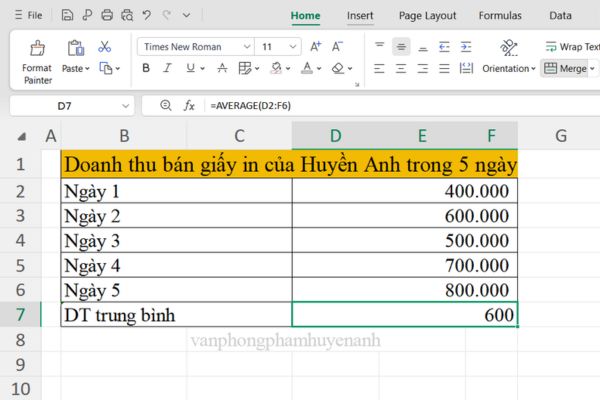
Task: Click the cell containing 800.000
Action: click(405, 290)
